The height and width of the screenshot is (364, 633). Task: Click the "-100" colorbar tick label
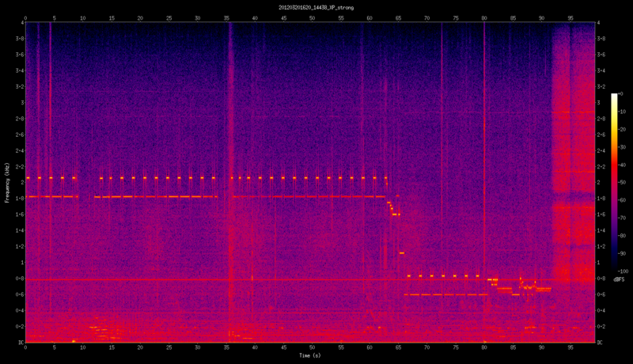623,271
